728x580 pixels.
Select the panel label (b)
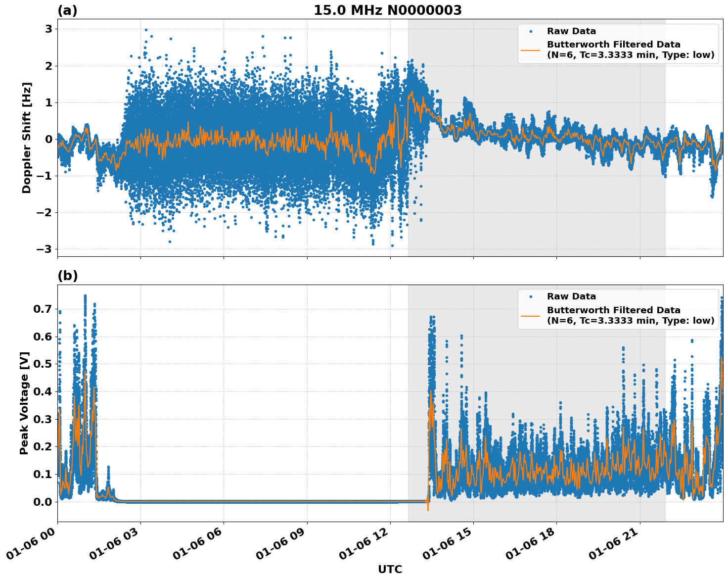tap(67, 276)
